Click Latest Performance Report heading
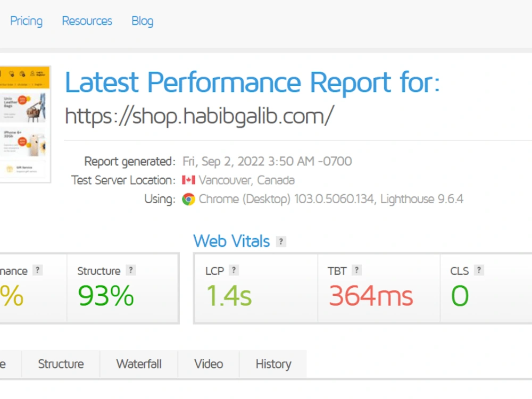Screen dimensions: 532x399 252,82
